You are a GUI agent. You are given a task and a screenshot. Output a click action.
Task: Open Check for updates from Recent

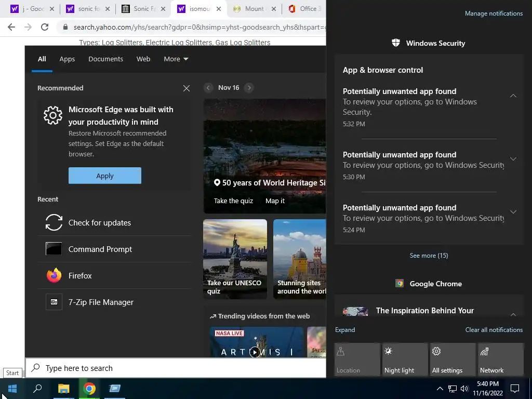coord(114,222)
